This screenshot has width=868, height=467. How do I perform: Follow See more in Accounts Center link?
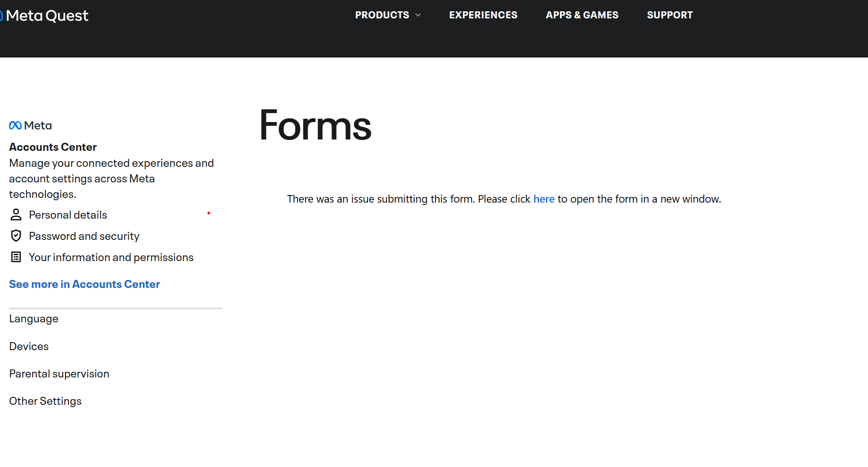(x=84, y=284)
